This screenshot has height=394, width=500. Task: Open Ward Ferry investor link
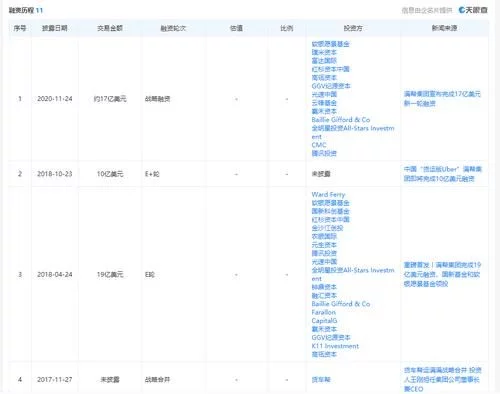point(328,194)
